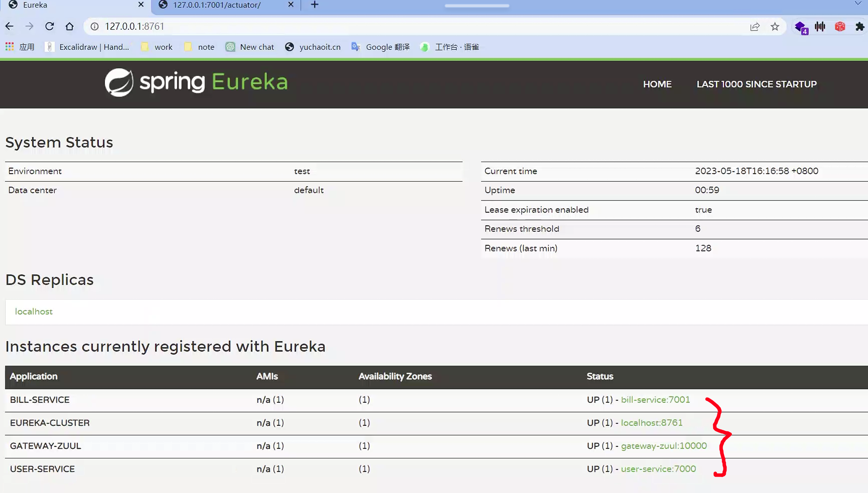Click the browser back arrow
This screenshot has height=493, width=868.
click(10, 27)
